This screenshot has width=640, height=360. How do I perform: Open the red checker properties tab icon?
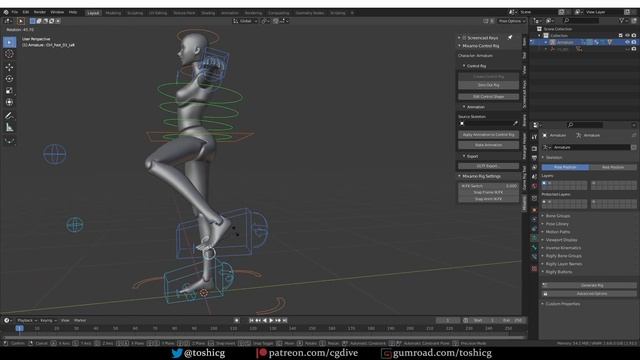pos(534,269)
